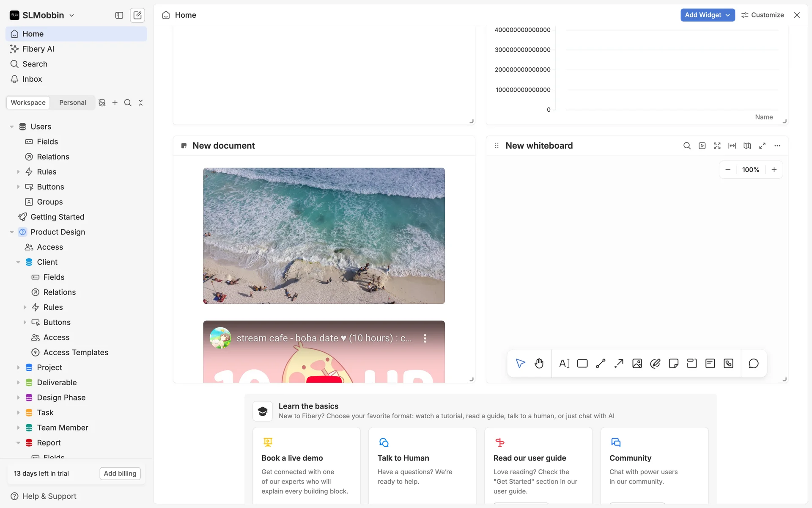The image size is (812, 508).
Task: Select the hand pan tool on the whiteboard
Action: pyautogui.click(x=539, y=363)
